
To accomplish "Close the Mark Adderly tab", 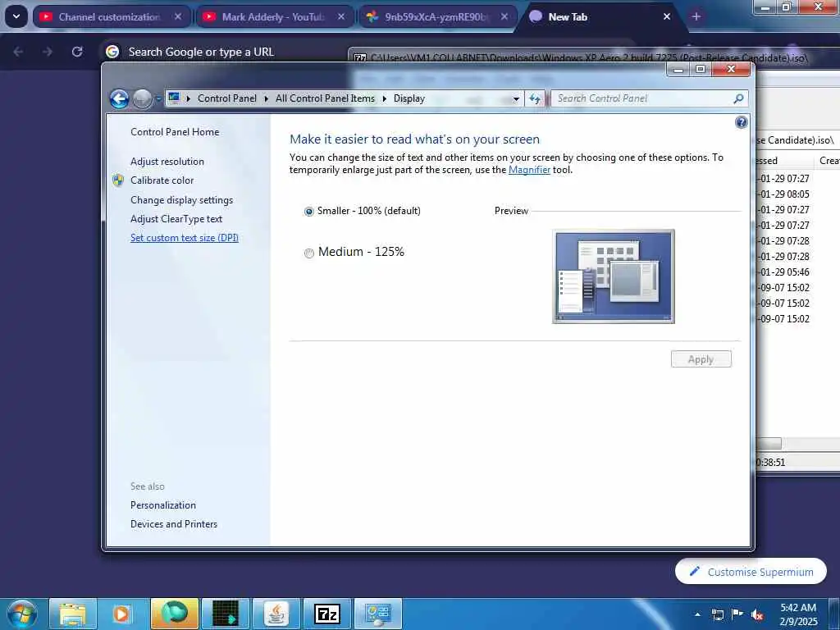I will (x=341, y=16).
